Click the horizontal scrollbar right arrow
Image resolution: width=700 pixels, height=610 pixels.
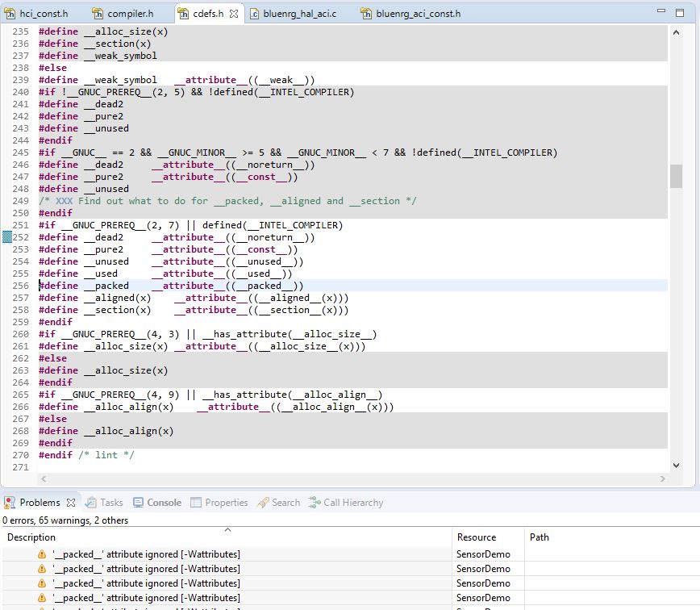click(663, 479)
